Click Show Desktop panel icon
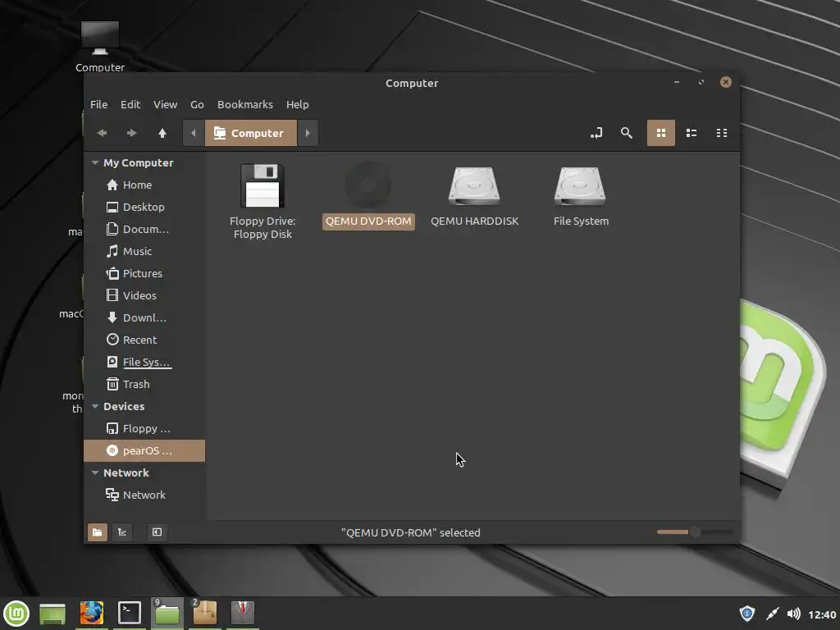 (x=52, y=614)
